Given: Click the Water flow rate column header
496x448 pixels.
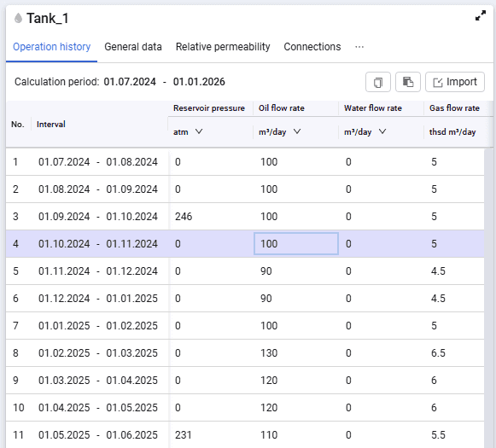Looking at the screenshot, I should [x=373, y=108].
